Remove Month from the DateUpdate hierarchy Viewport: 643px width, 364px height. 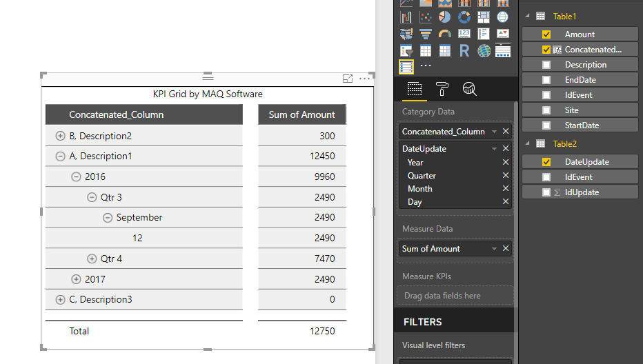tap(506, 189)
